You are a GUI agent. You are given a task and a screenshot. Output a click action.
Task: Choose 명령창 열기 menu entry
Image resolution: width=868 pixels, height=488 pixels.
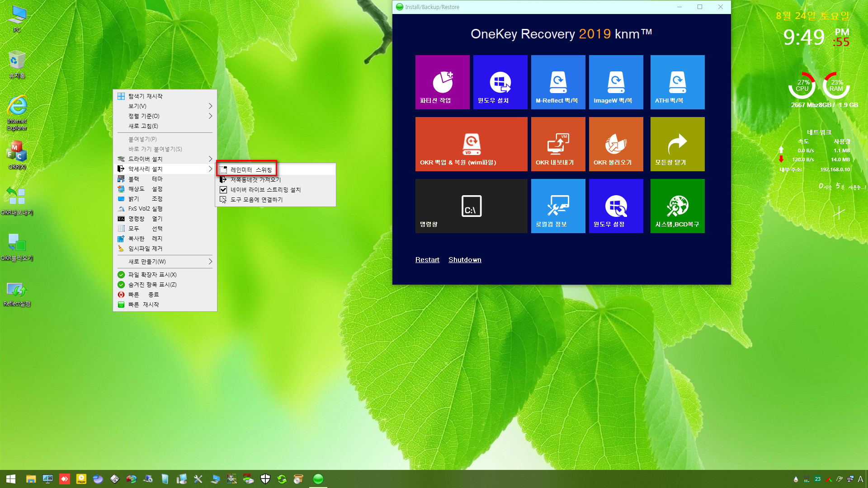click(x=165, y=219)
